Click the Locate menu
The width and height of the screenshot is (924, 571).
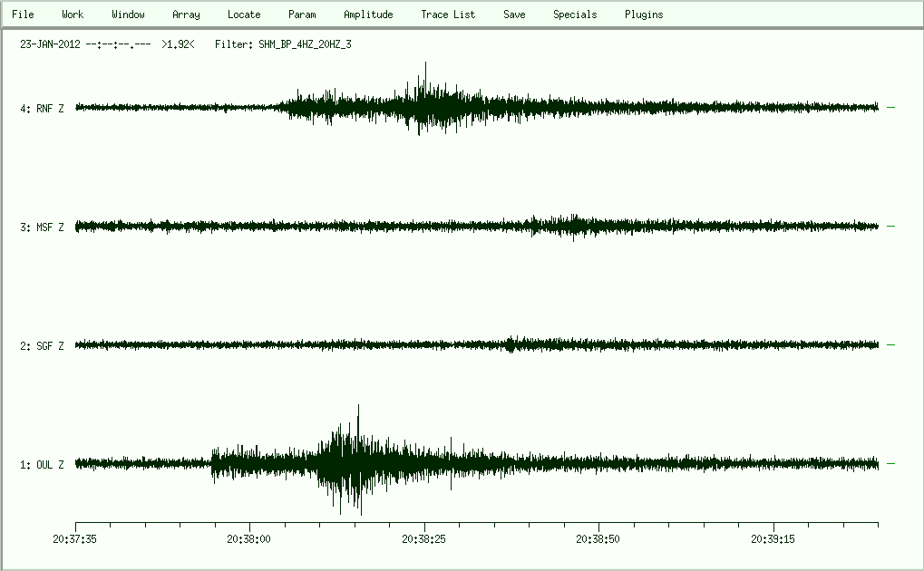[244, 15]
